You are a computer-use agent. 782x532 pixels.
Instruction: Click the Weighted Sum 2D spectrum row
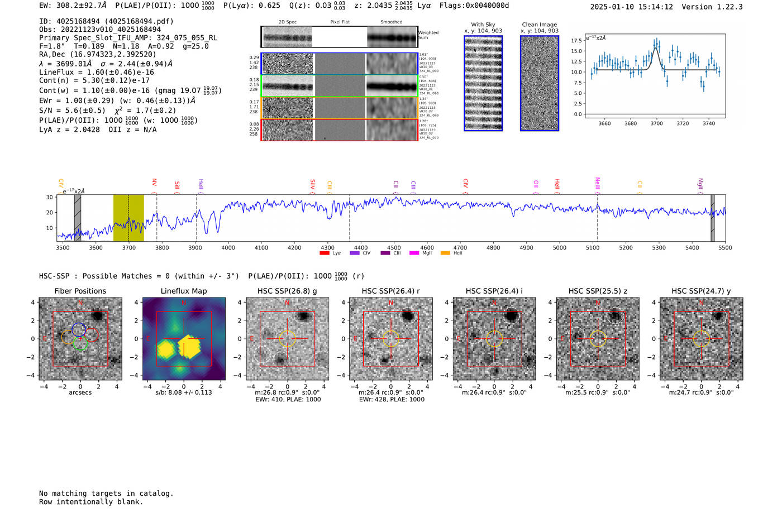point(340,37)
